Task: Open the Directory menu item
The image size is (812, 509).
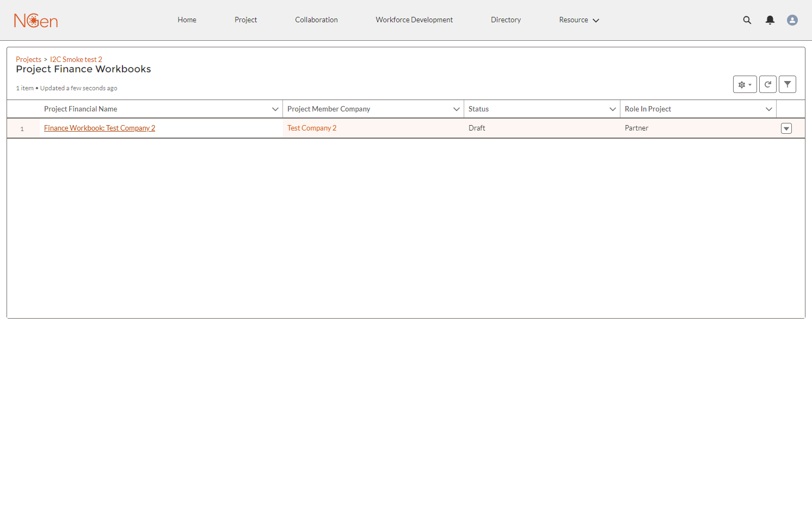Action: tap(506, 20)
